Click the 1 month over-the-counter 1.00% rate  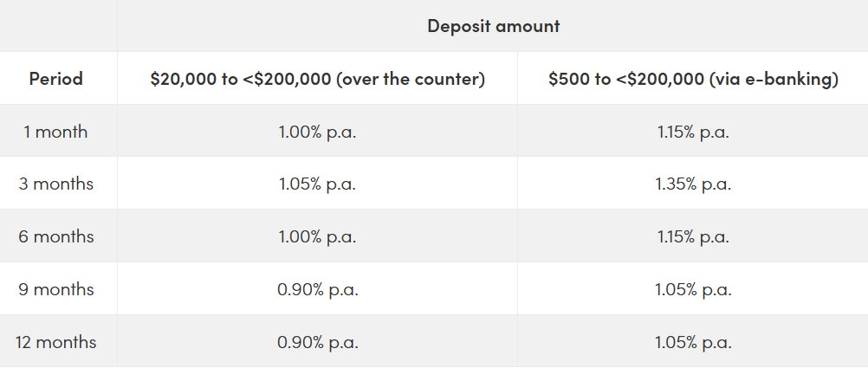317,132
